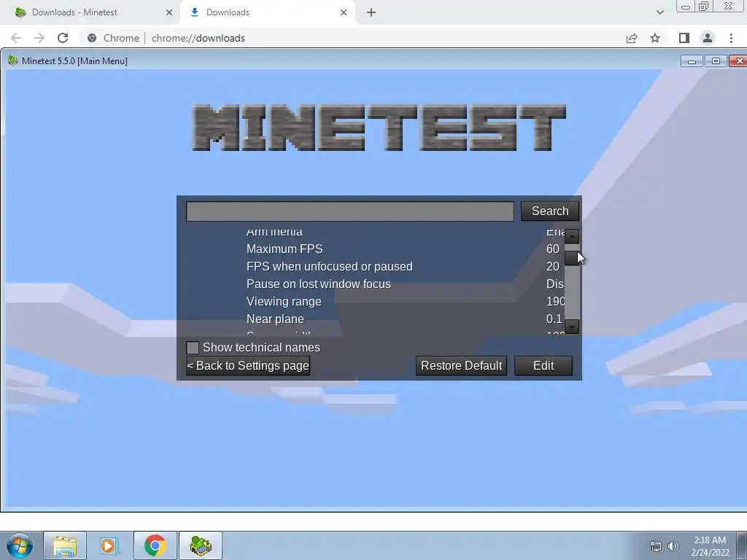
Task: Select Pause on lost window focus row
Action: tap(375, 284)
